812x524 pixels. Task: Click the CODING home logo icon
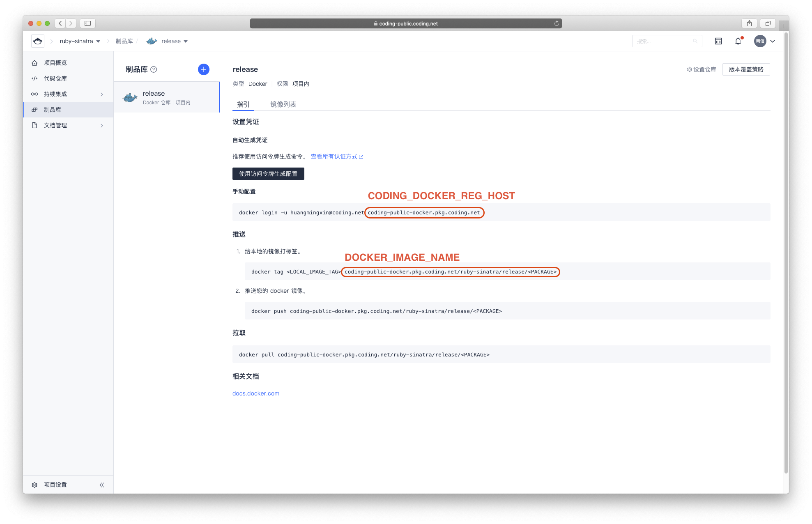tap(38, 41)
